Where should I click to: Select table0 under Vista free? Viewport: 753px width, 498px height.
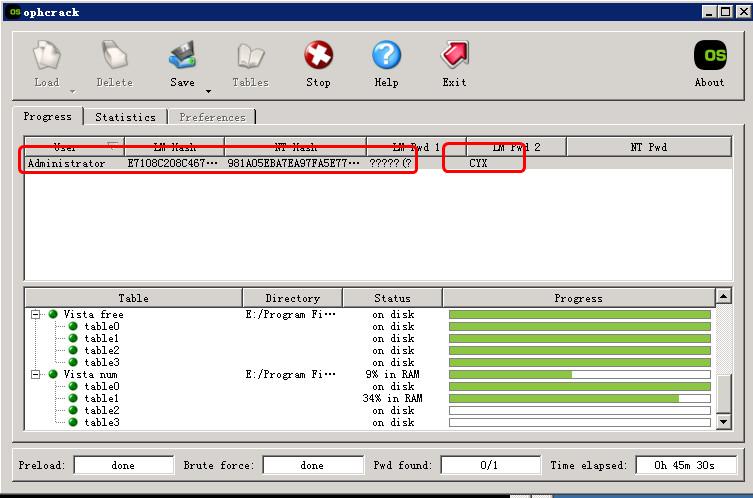coord(102,327)
